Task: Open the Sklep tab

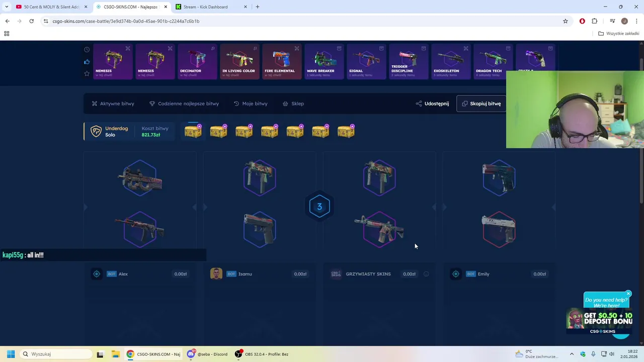Action: click(x=293, y=104)
